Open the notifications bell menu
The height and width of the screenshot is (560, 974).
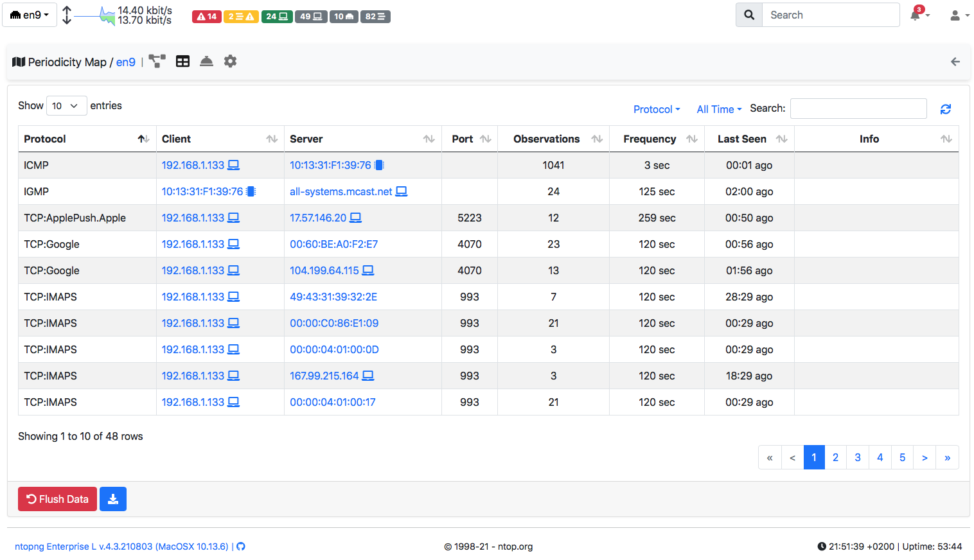tap(917, 15)
